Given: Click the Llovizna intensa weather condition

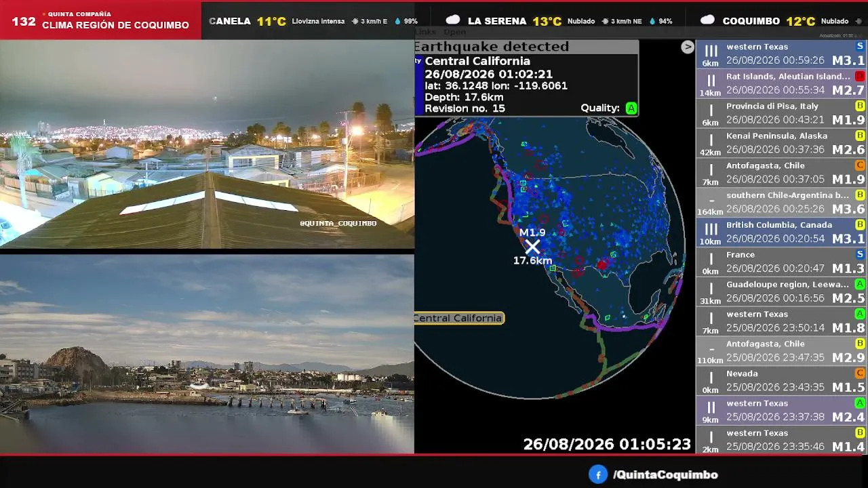Looking at the screenshot, I should (318, 21).
